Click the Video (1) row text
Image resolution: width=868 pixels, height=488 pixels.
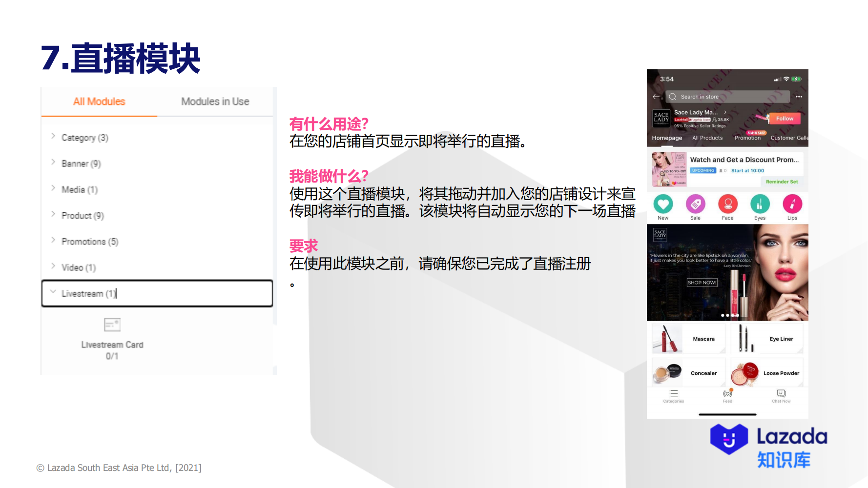(79, 267)
